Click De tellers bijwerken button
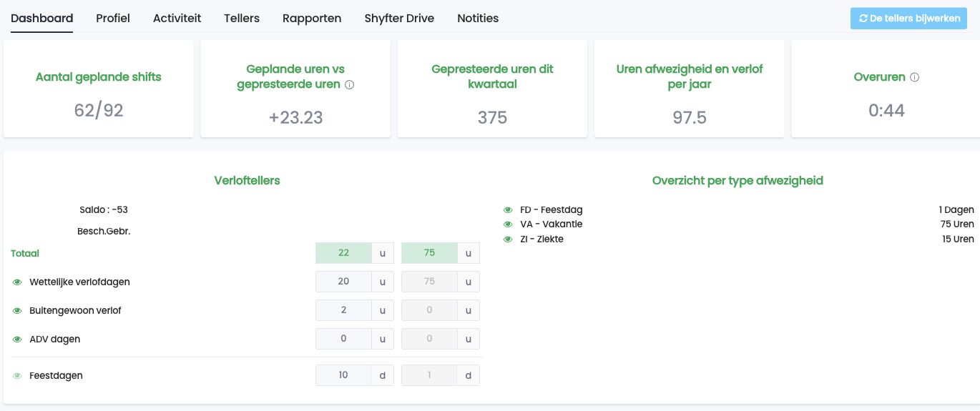Screen dimensions: 980x411 coord(908,19)
